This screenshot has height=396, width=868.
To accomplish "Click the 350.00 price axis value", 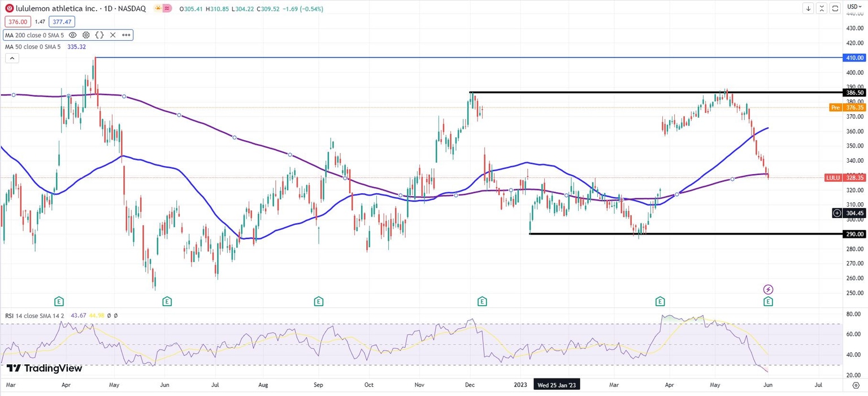I will (x=854, y=146).
